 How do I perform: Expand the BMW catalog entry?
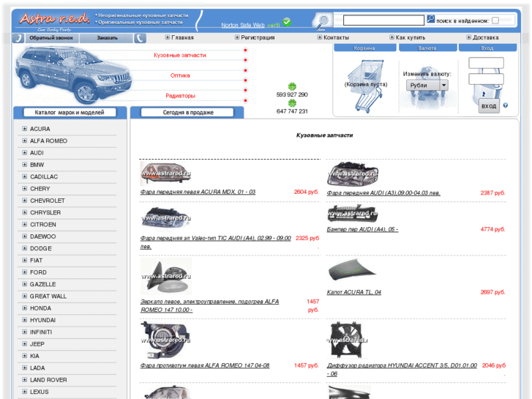[24, 165]
